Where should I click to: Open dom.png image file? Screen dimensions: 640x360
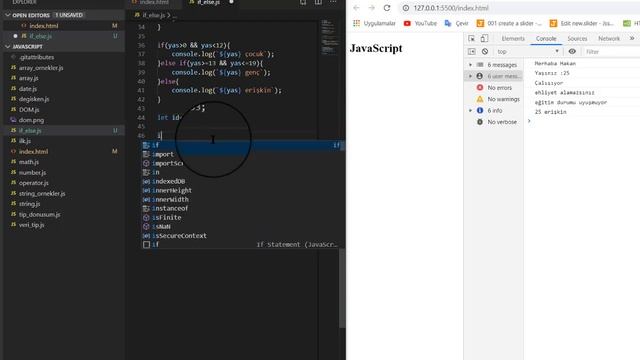(31, 120)
